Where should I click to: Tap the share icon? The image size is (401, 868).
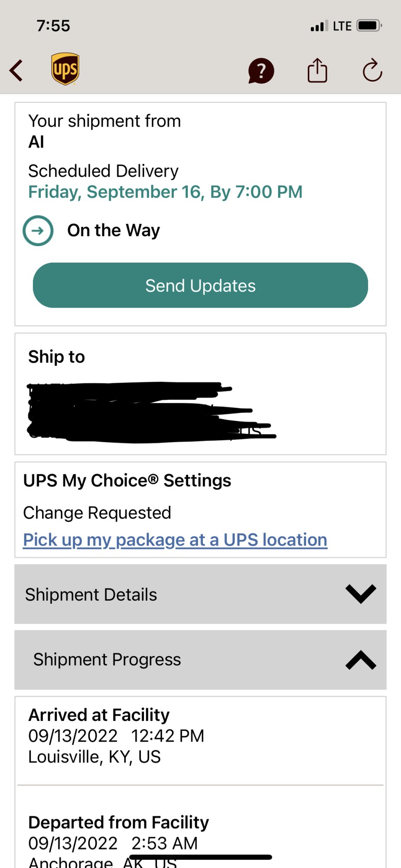point(317,70)
